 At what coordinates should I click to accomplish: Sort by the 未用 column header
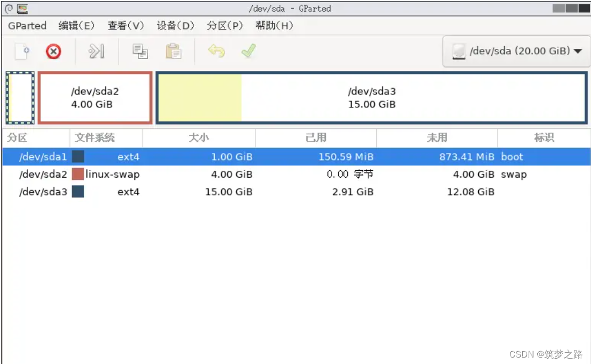(437, 138)
